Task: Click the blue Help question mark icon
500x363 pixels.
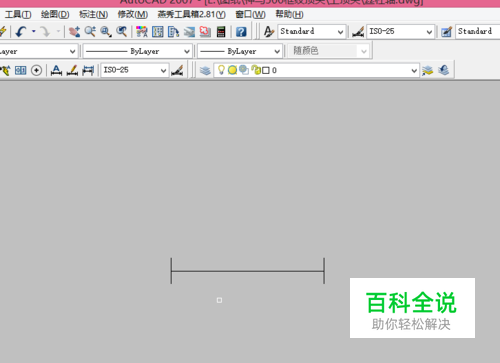Action: tap(241, 32)
